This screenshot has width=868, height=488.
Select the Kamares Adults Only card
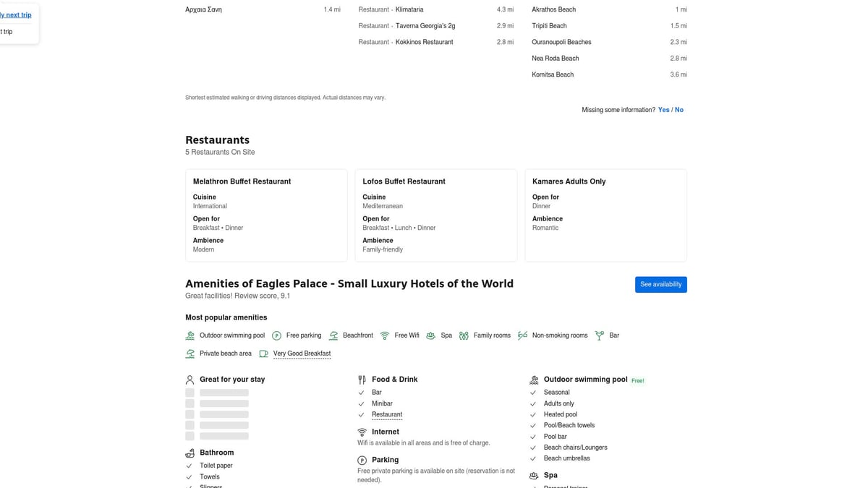[605, 215]
